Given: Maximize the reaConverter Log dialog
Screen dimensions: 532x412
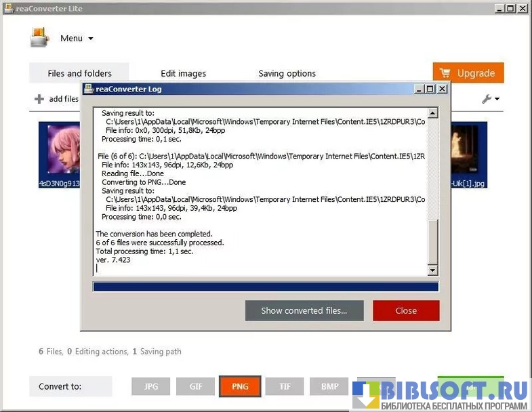Looking at the screenshot, I should [430, 89].
